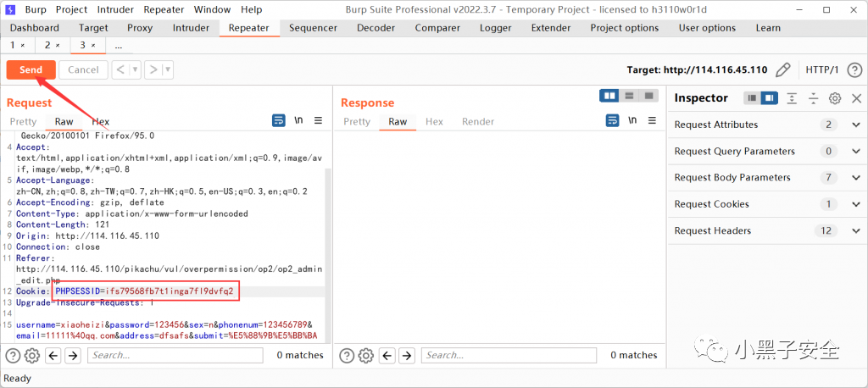
Task: Expand the Request Cookies section
Action: tap(855, 204)
